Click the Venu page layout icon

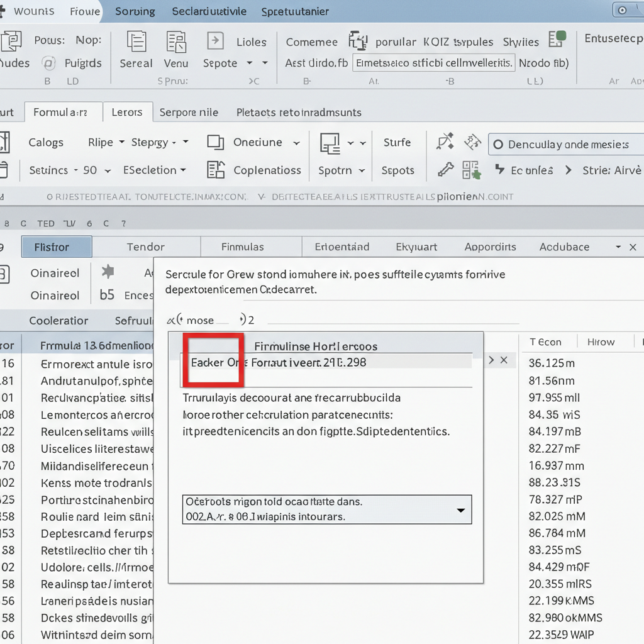point(176,42)
